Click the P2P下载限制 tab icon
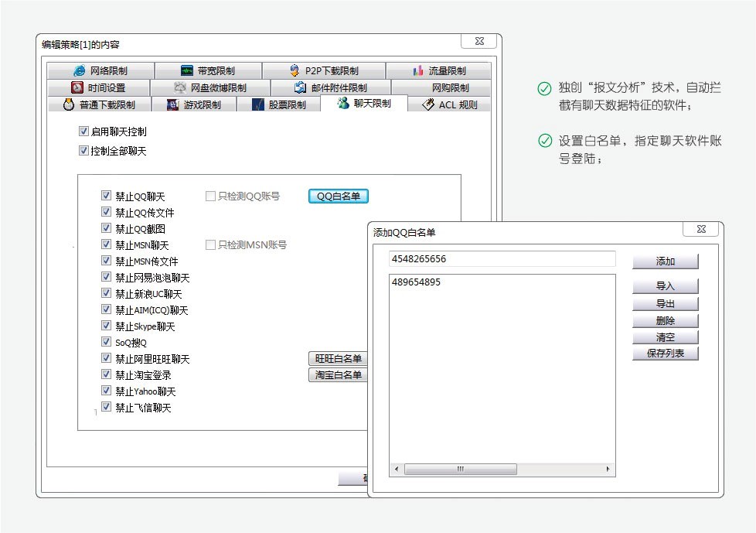The width and height of the screenshot is (756, 533). [295, 70]
